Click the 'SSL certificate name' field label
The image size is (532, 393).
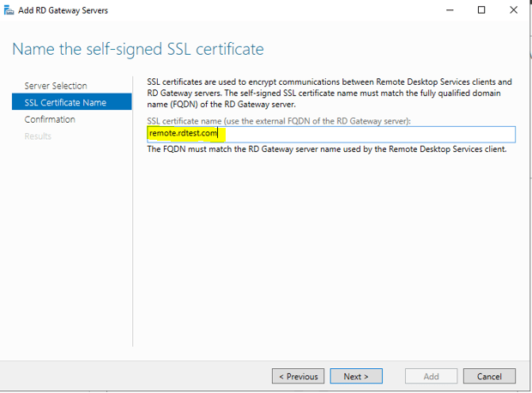[279, 121]
